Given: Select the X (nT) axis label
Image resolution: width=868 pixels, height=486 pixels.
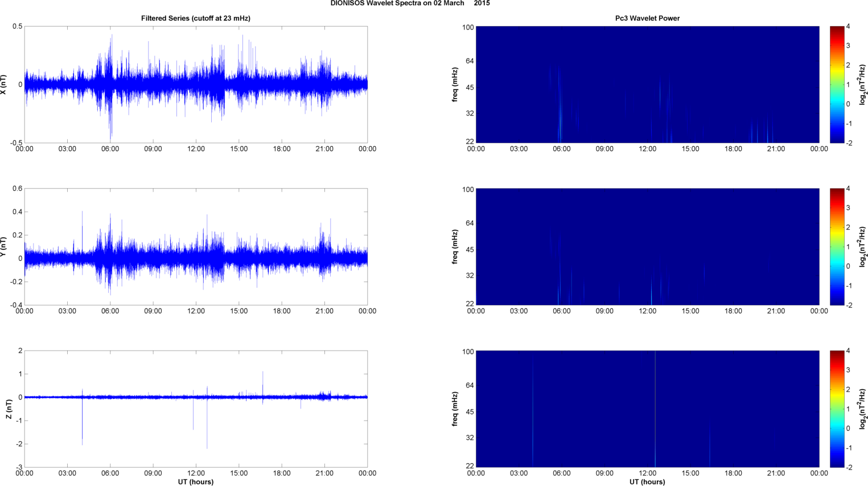Looking at the screenshot, I should [x=3, y=85].
